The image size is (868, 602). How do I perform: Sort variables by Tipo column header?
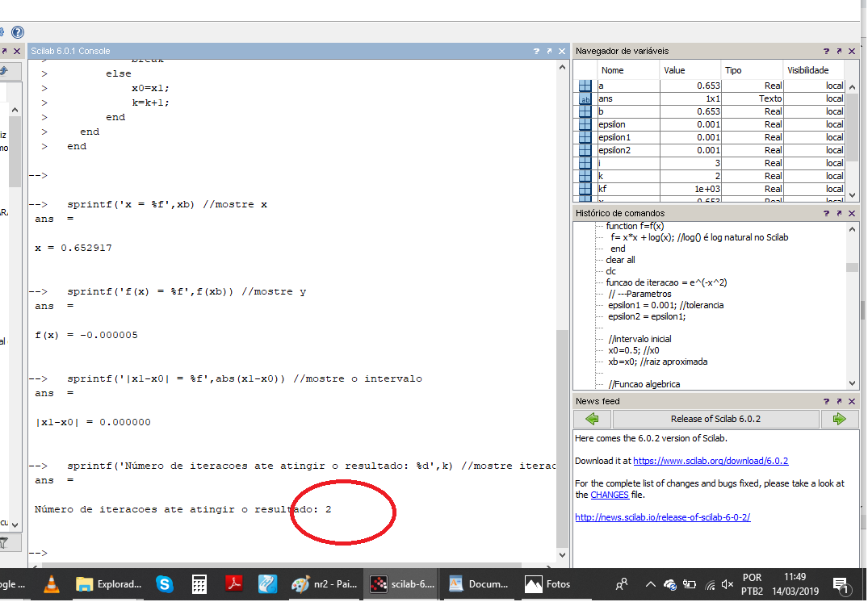(x=733, y=70)
